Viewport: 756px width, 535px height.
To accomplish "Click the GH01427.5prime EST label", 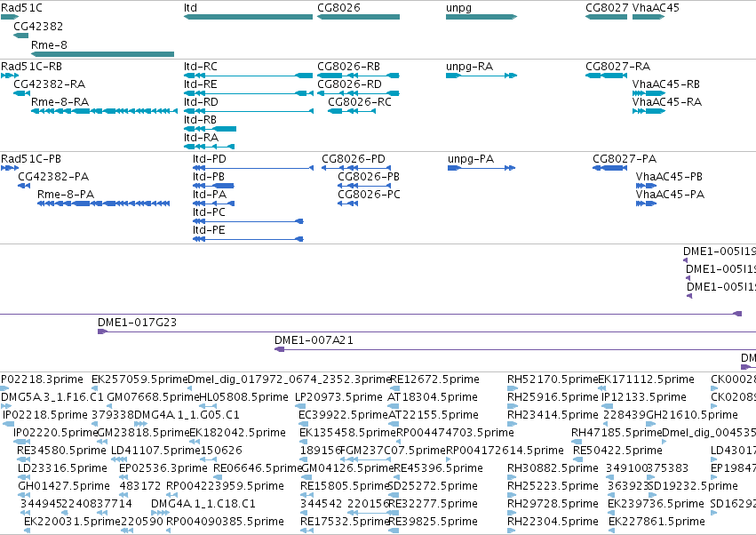I will click(x=64, y=486).
